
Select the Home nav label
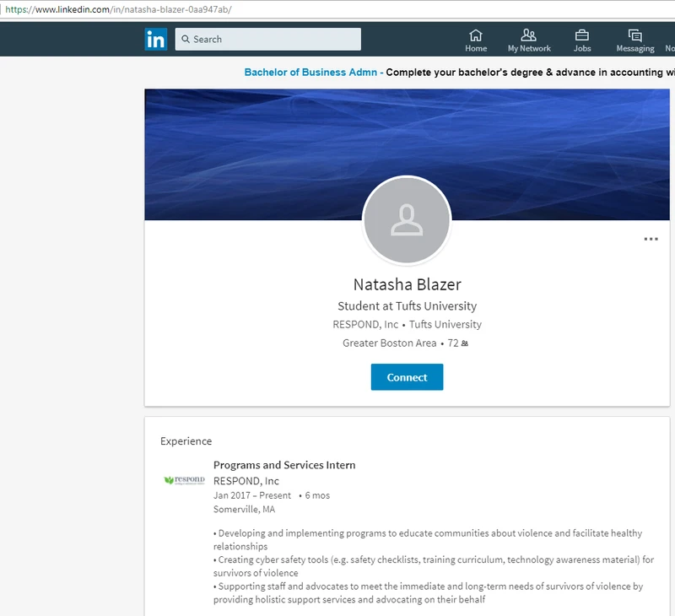pyautogui.click(x=476, y=49)
